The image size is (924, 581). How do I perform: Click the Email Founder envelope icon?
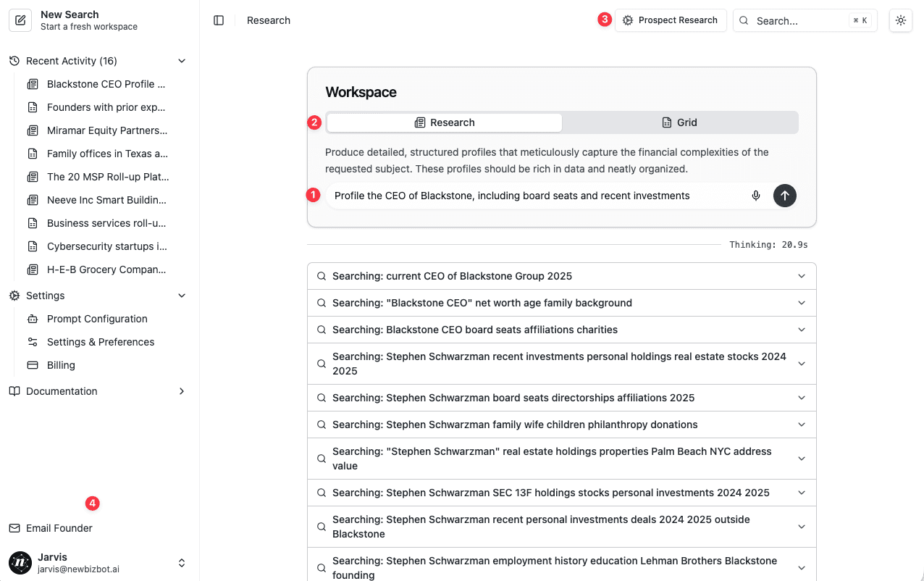(13, 527)
